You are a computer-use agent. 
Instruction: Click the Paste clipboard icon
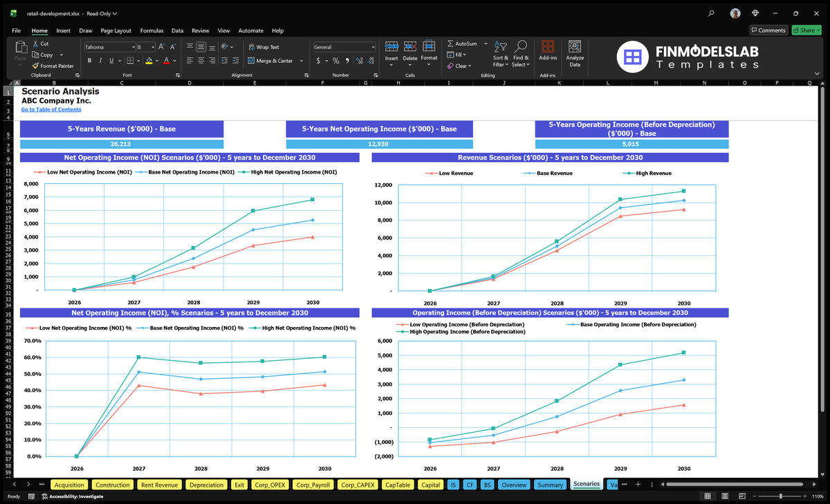[20, 48]
